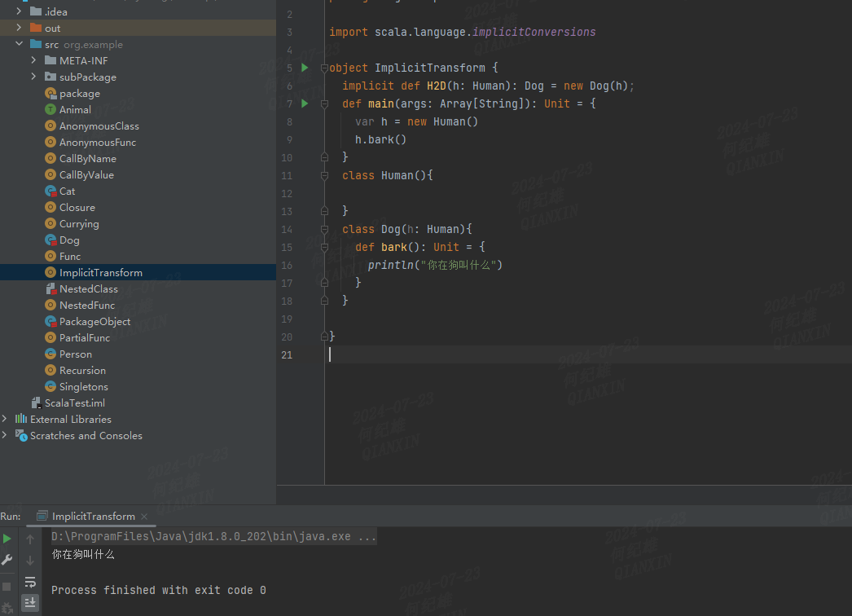Collapse main method fold marker on line 7

tap(324, 103)
